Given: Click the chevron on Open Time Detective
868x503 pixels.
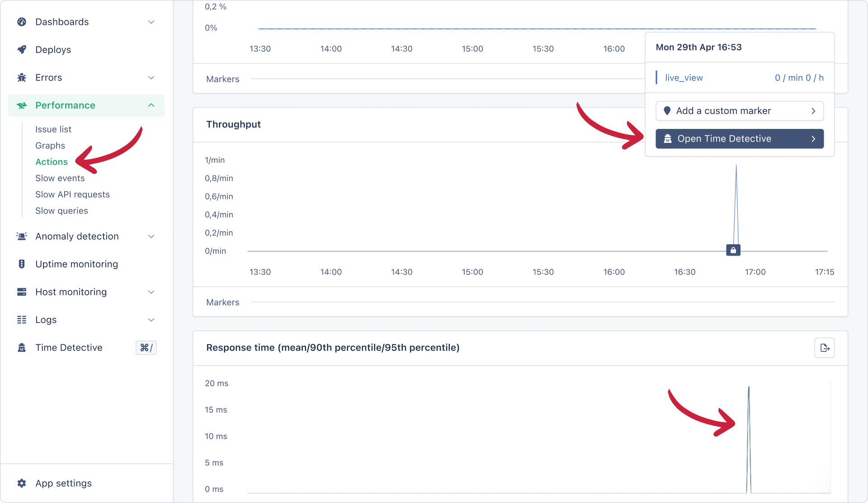Looking at the screenshot, I should (813, 139).
